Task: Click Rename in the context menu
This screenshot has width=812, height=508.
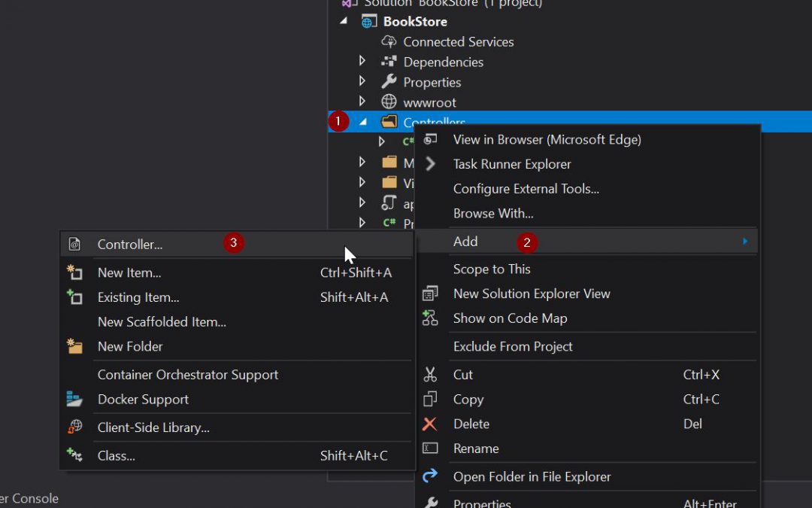Action: coord(476,449)
